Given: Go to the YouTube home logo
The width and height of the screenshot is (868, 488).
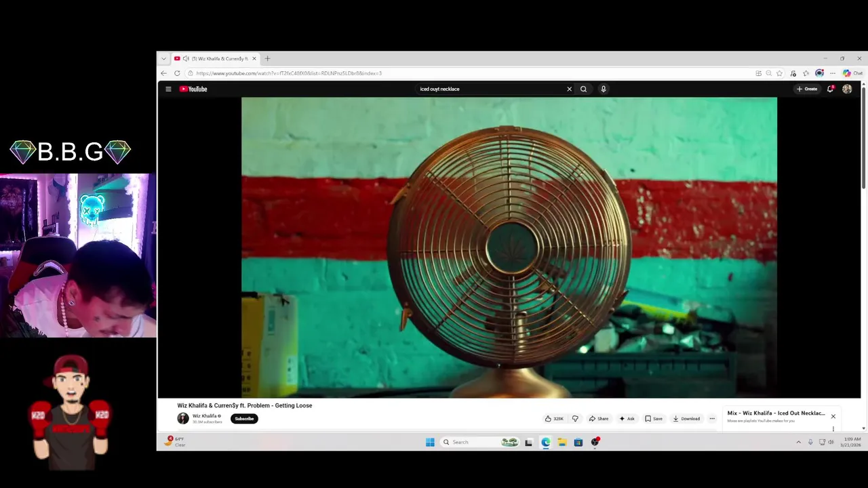Looking at the screenshot, I should click(x=193, y=89).
